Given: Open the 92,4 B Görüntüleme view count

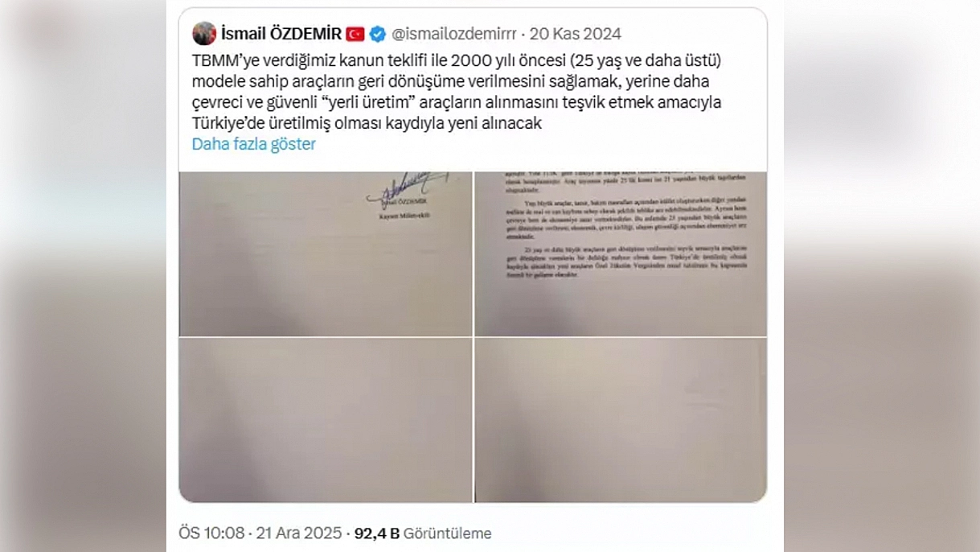Looking at the screenshot, I should coord(423,533).
